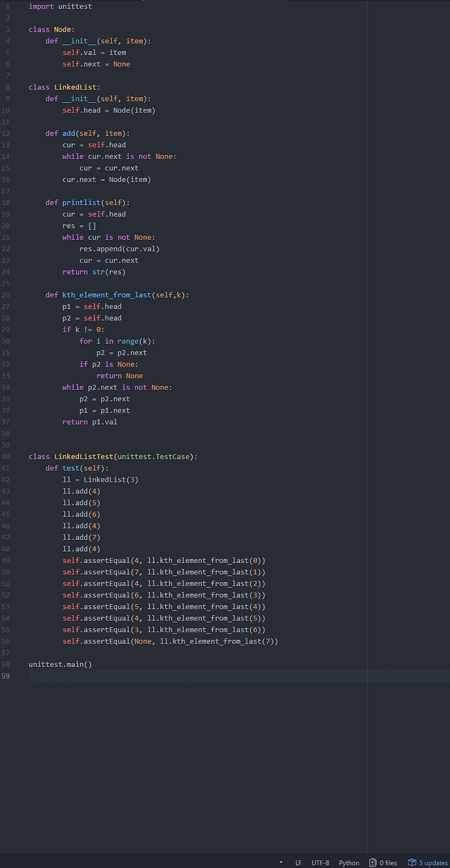Click the 'res.append(cur.val)' line
Image resolution: width=450 pixels, height=868 pixels.
tap(119, 249)
